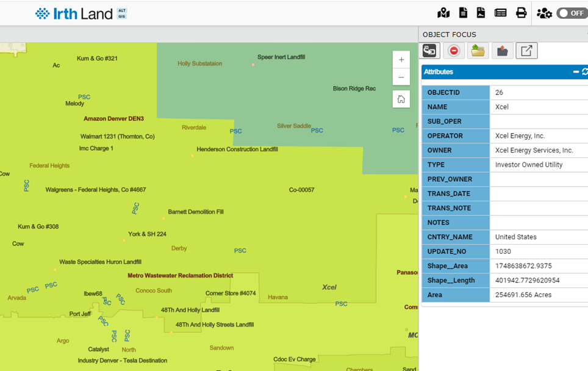Select the United States country value
The height and width of the screenshot is (371, 588).
click(x=515, y=237)
